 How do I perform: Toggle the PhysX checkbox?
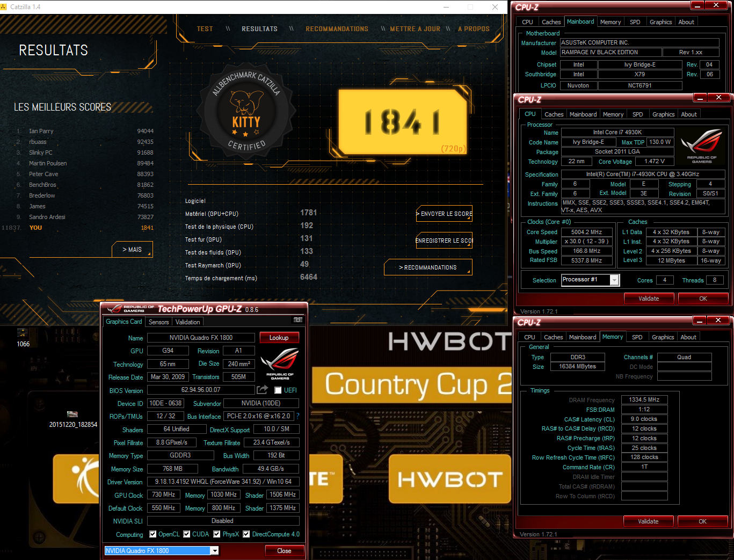pos(217,534)
